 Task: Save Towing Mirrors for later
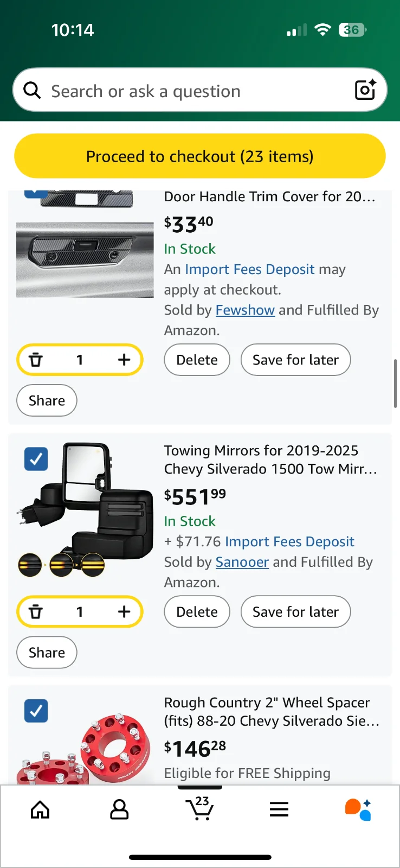click(x=295, y=612)
